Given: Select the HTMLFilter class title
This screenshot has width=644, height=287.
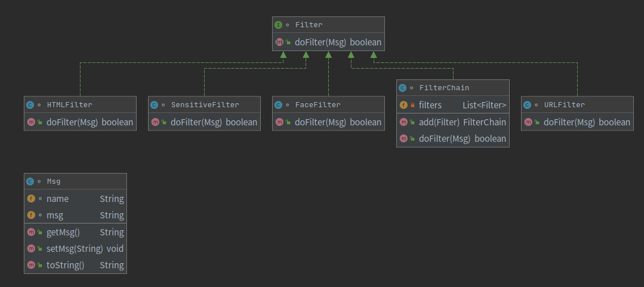Looking at the screenshot, I should click(69, 105).
